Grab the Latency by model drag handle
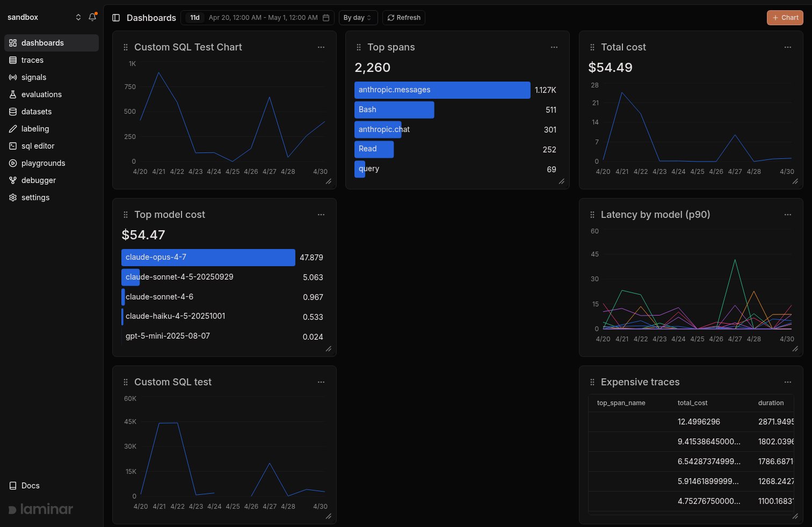The image size is (812, 527). coord(592,215)
